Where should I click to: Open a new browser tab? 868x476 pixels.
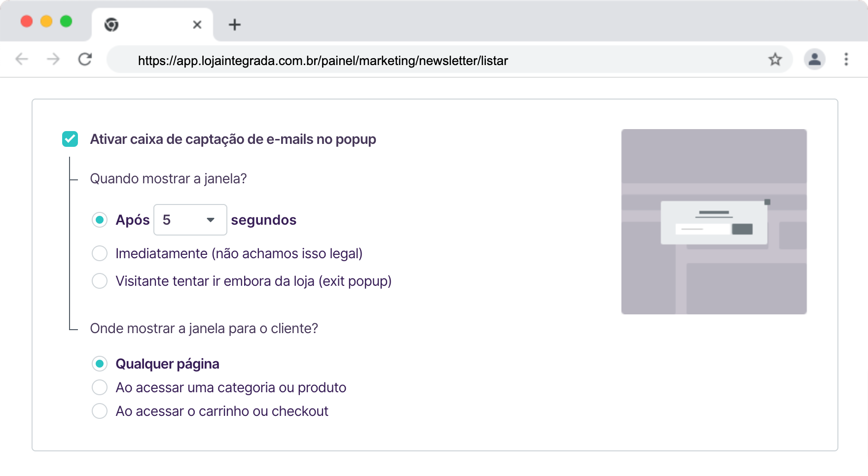coord(235,25)
